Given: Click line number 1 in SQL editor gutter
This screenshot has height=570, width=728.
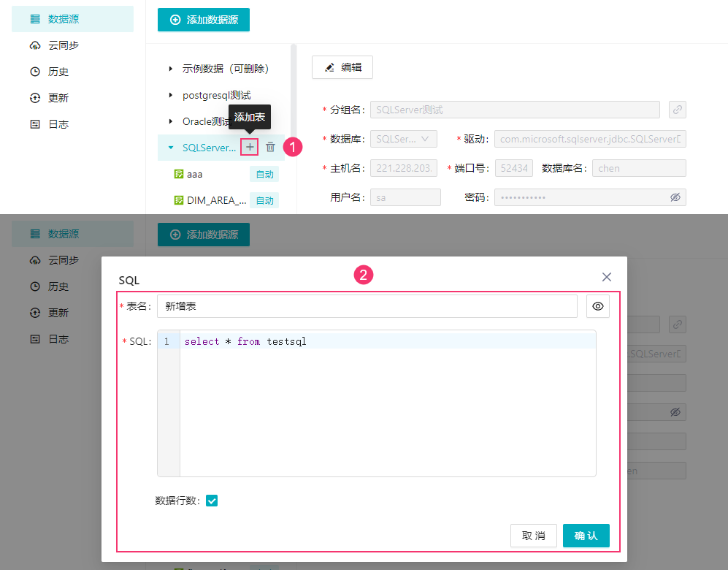Looking at the screenshot, I should (x=166, y=341).
